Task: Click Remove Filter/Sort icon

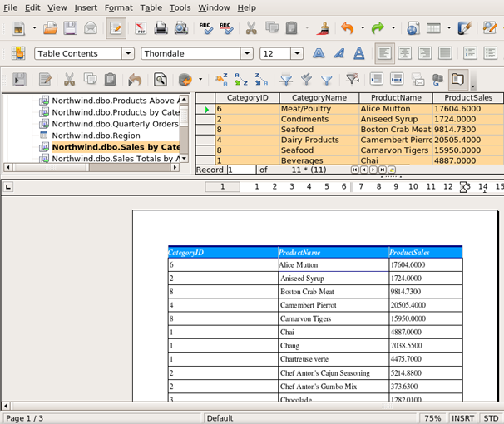Action: coord(353,79)
